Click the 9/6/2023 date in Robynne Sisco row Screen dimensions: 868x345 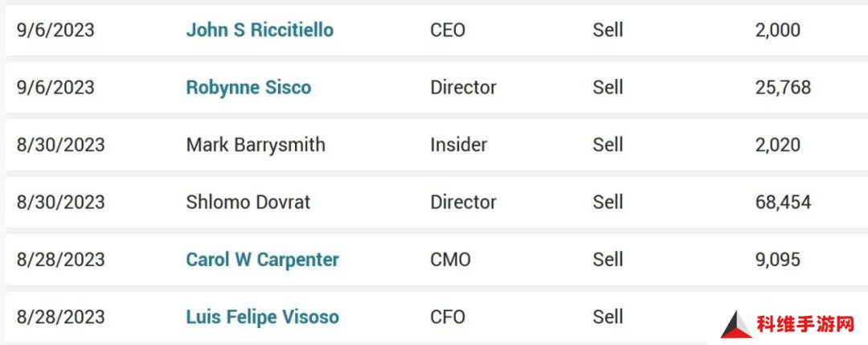coord(55,88)
